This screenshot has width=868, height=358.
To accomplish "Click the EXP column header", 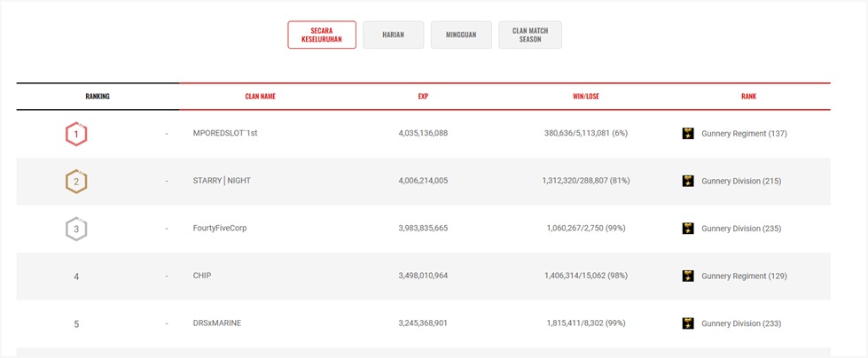I will pos(423,96).
